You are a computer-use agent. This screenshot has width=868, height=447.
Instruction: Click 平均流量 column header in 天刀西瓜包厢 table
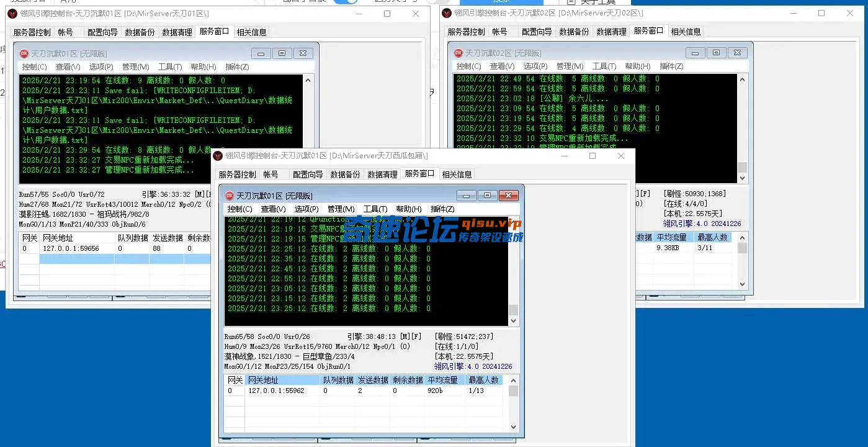tap(445, 380)
